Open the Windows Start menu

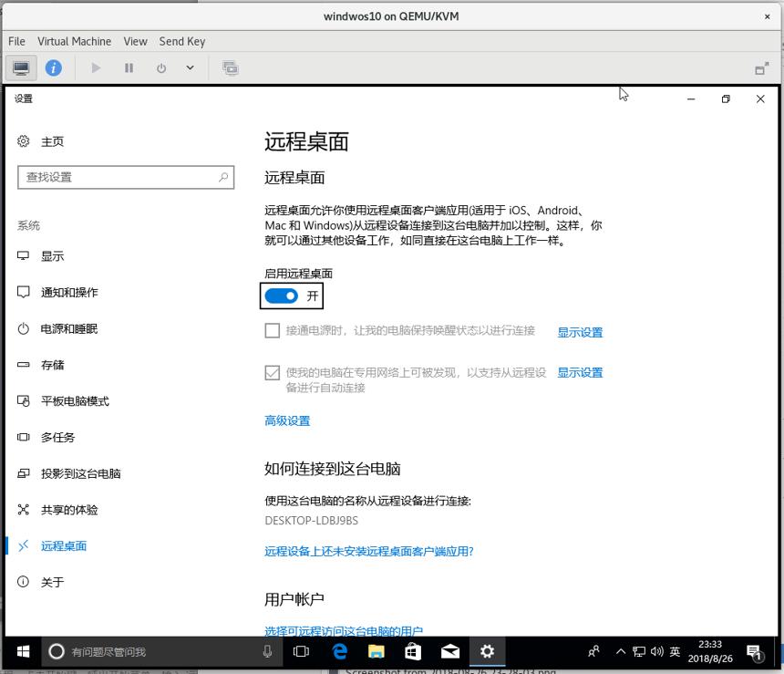[23, 651]
